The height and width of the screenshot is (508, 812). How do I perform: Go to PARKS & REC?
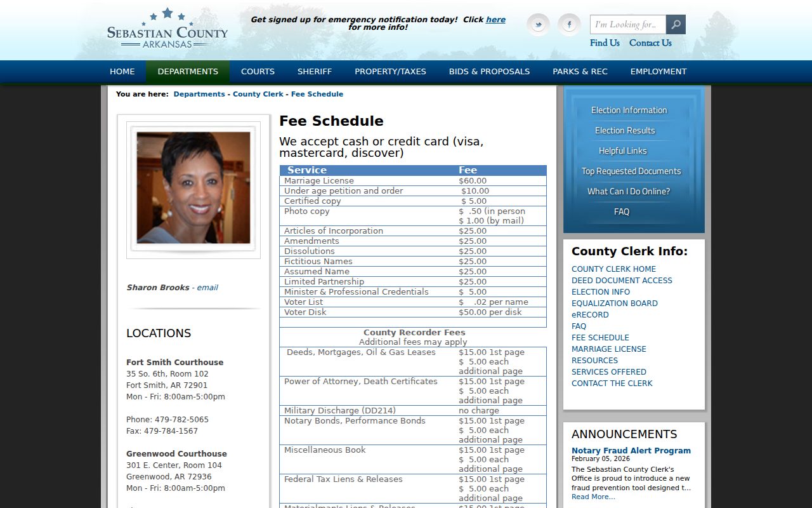(580, 72)
